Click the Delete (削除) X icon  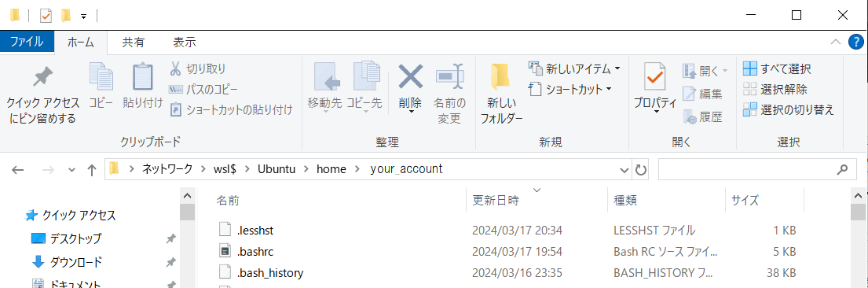pos(410,76)
